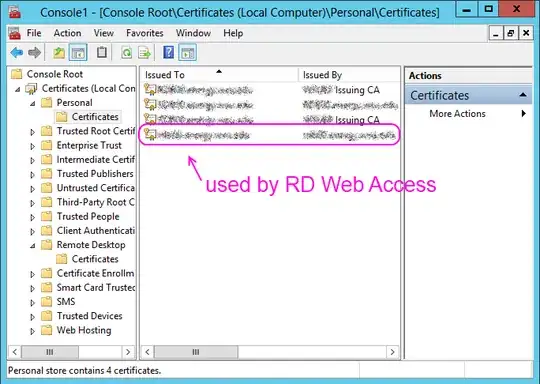Image resolution: width=540 pixels, height=384 pixels.
Task: Select the third row's Issuing CA text
Action: point(357,120)
